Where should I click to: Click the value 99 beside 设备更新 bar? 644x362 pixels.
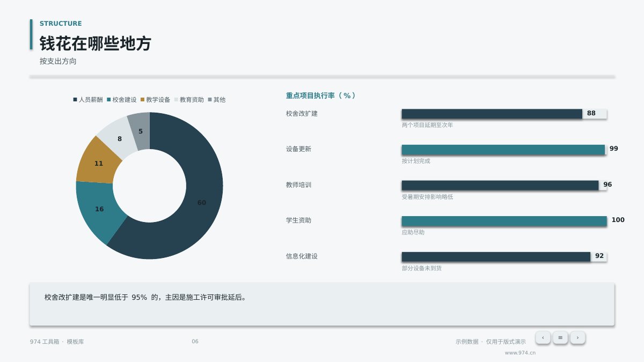(x=613, y=149)
